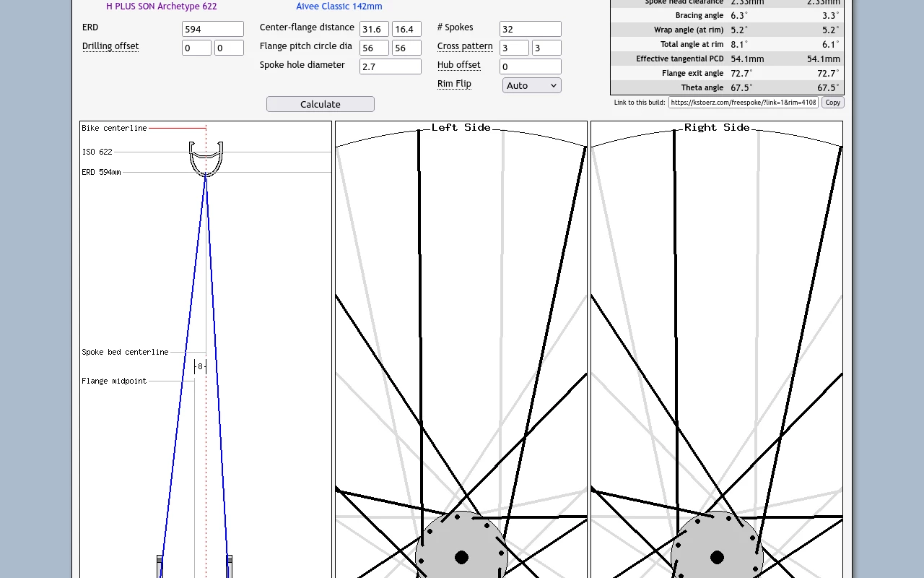Click the Hub offset input field
924x578 pixels.
[x=530, y=66]
